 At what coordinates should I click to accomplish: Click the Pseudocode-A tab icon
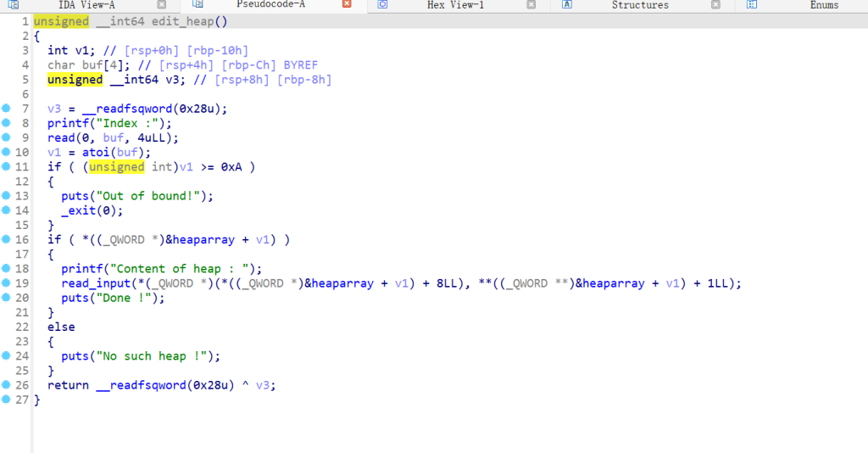coord(197,5)
